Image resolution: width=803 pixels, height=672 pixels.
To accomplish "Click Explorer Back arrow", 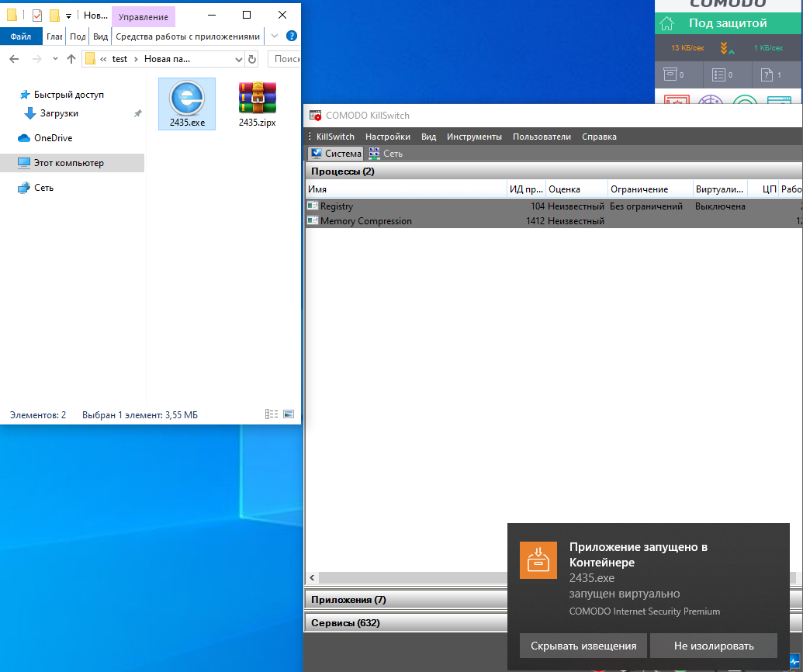I will (14, 59).
